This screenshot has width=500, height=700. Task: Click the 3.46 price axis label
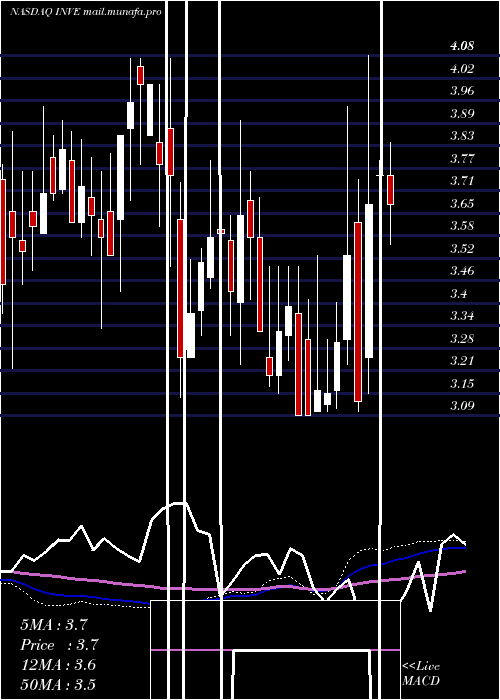point(462,271)
